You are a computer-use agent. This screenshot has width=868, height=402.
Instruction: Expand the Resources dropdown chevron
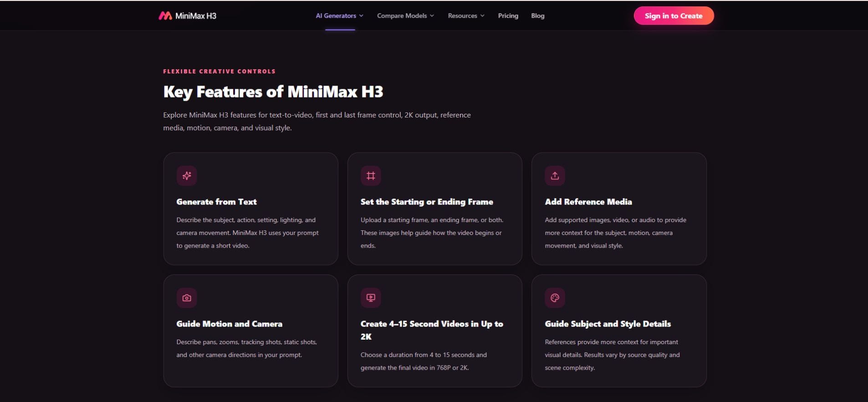click(x=482, y=16)
